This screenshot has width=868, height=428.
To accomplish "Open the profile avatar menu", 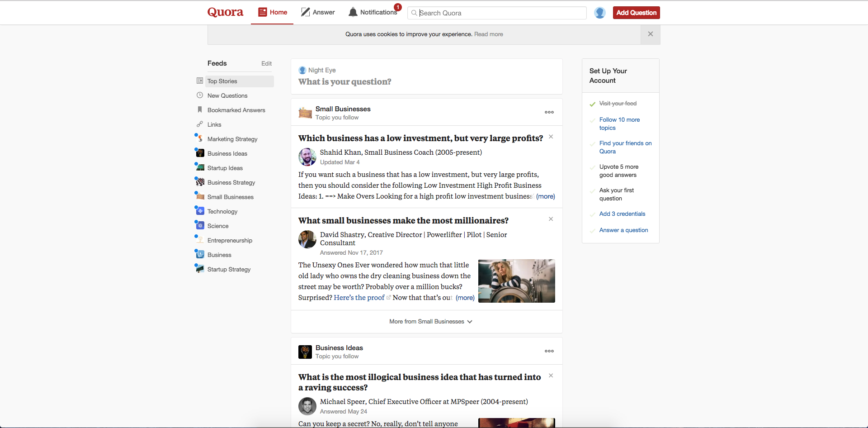I will tap(600, 13).
